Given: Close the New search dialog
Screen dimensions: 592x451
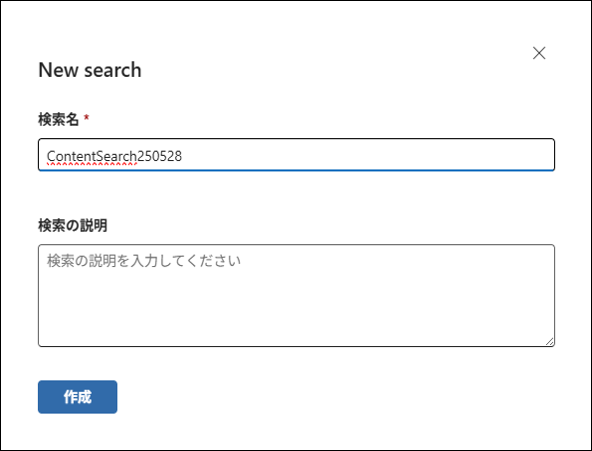Looking at the screenshot, I should pyautogui.click(x=539, y=53).
